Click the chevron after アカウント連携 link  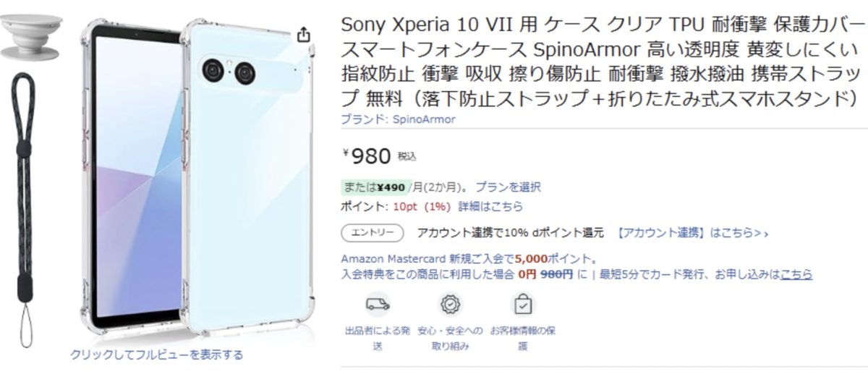click(765, 234)
